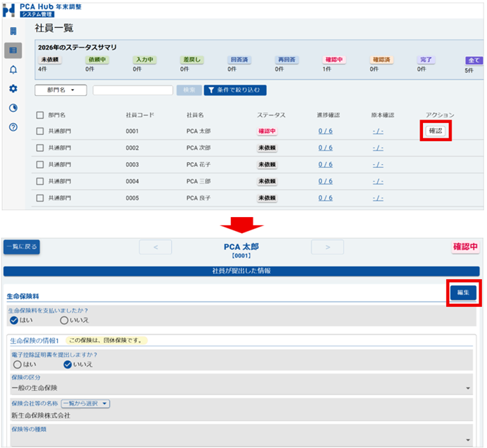Open progress link 0/6 for PCA 太郎
The width and height of the screenshot is (487, 448).
tap(326, 131)
